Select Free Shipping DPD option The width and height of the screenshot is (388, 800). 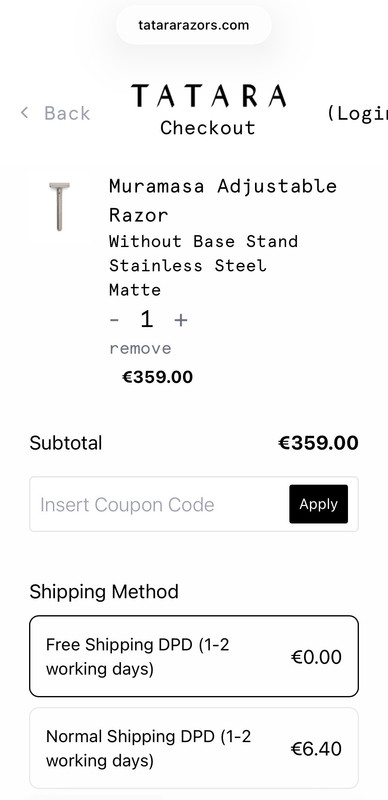click(194, 656)
